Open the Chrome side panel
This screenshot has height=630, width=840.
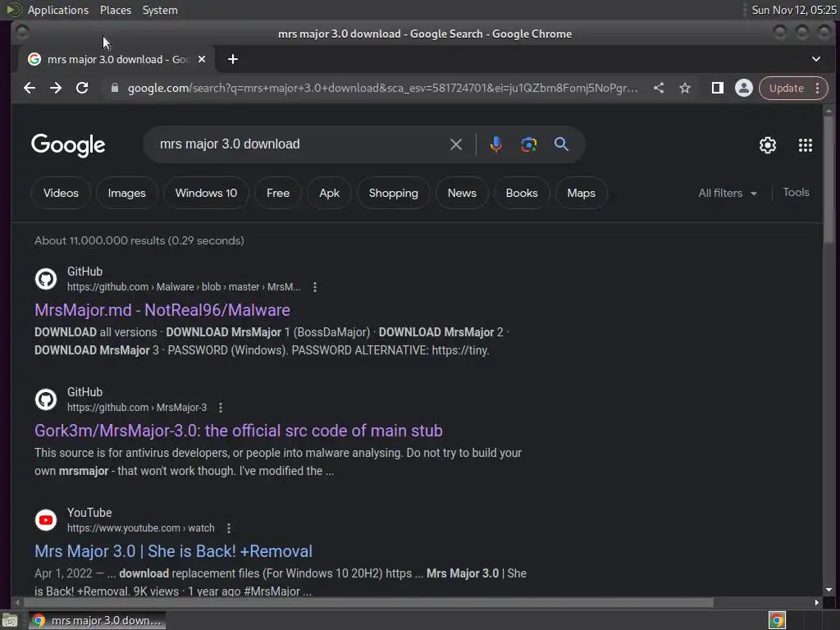coord(717,88)
